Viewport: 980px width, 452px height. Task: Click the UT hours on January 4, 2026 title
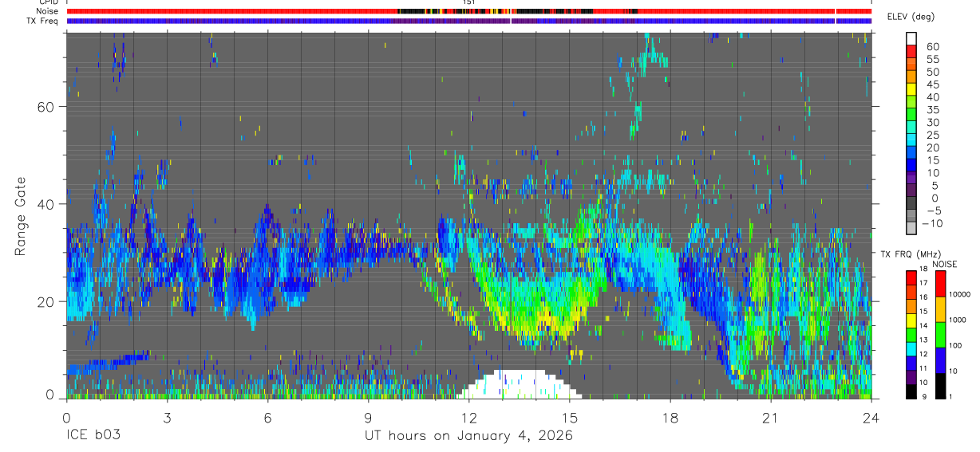(468, 437)
